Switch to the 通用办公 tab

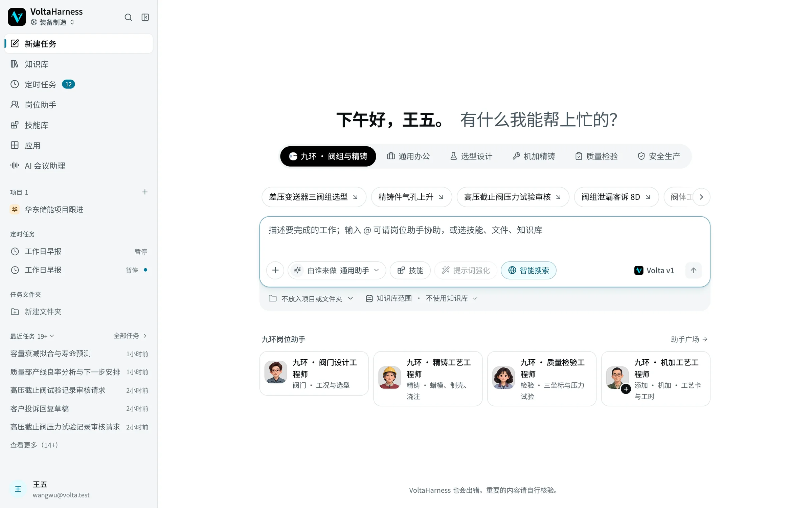408,156
